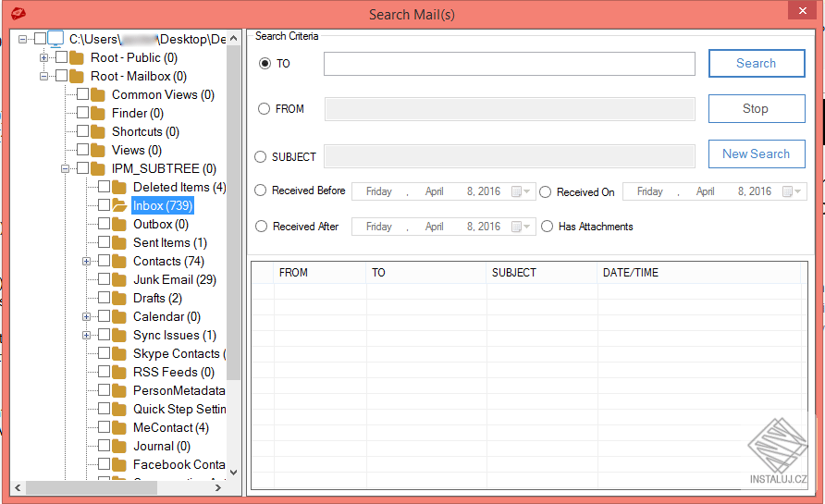This screenshot has height=504, width=825.
Task: Click the SUBJECT column header
Action: click(542, 273)
